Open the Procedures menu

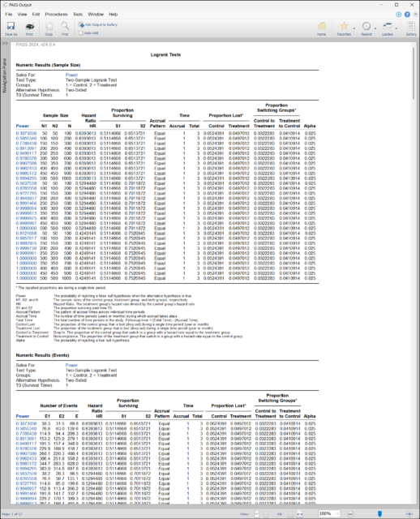(56, 15)
